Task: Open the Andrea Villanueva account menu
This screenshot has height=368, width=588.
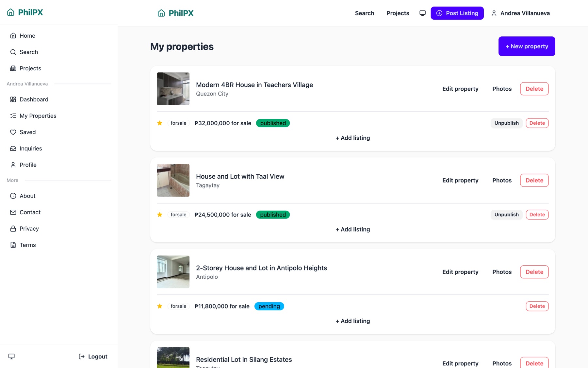Action: (520, 13)
